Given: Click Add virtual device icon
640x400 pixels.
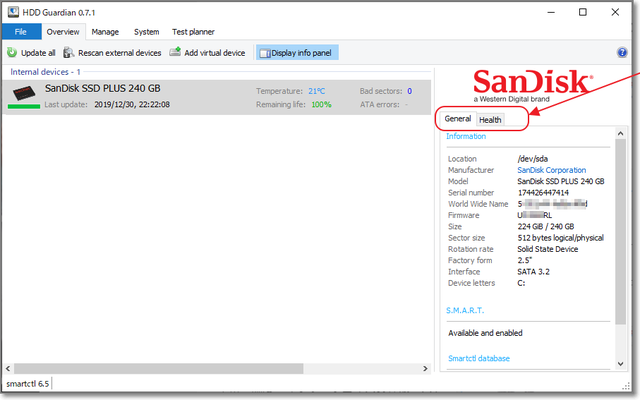Looking at the screenshot, I should point(176,52).
